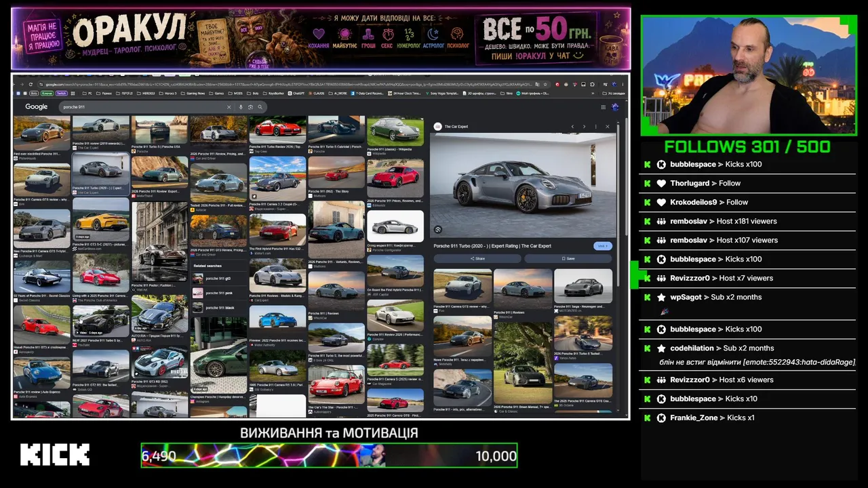Viewport: 868px width, 488px height.
Task: Open the preview panel three-dot menu
Action: (x=596, y=127)
